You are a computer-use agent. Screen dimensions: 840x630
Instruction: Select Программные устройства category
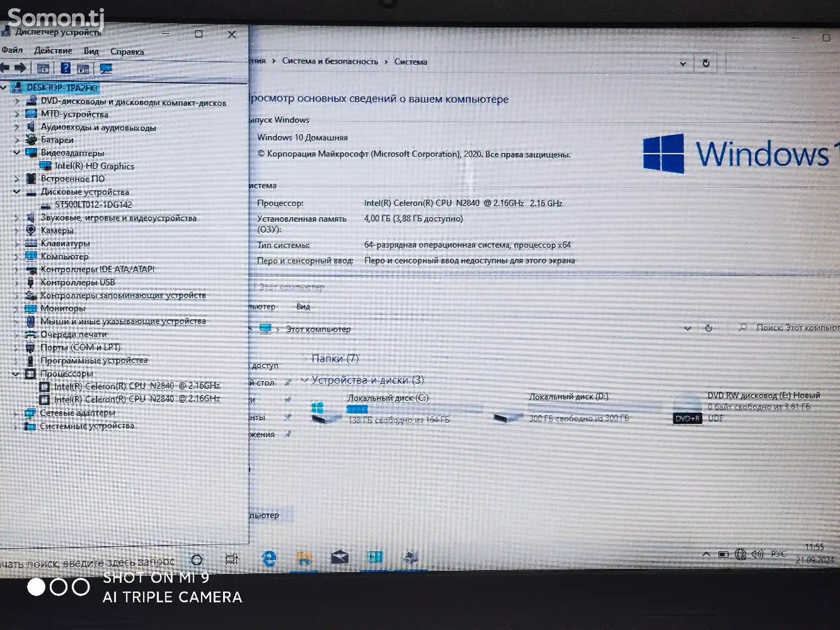pos(94,360)
